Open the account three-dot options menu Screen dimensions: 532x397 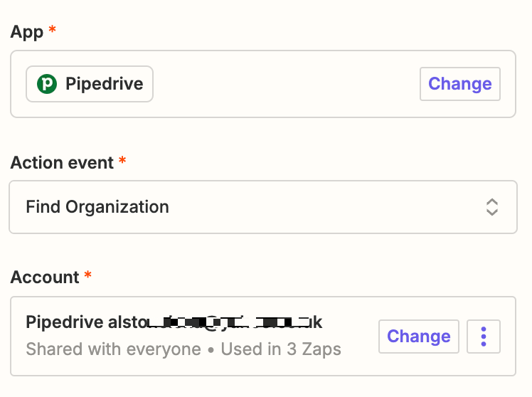point(484,337)
